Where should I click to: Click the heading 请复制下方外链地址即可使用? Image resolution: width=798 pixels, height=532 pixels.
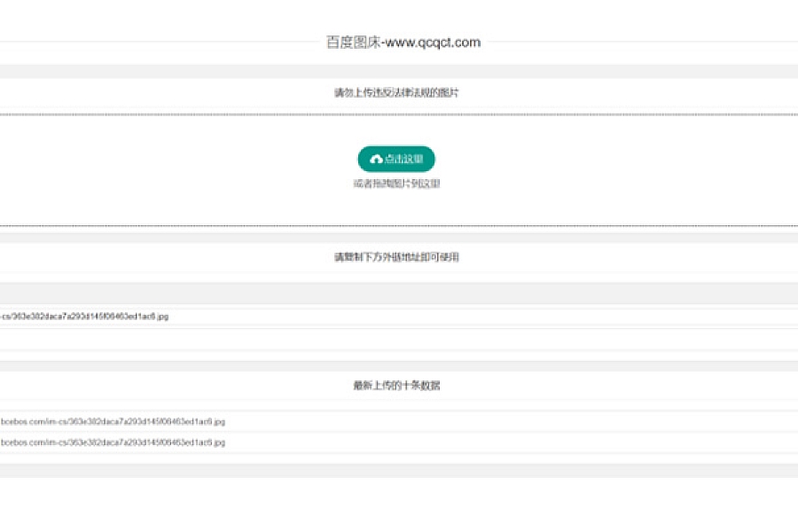point(396,257)
